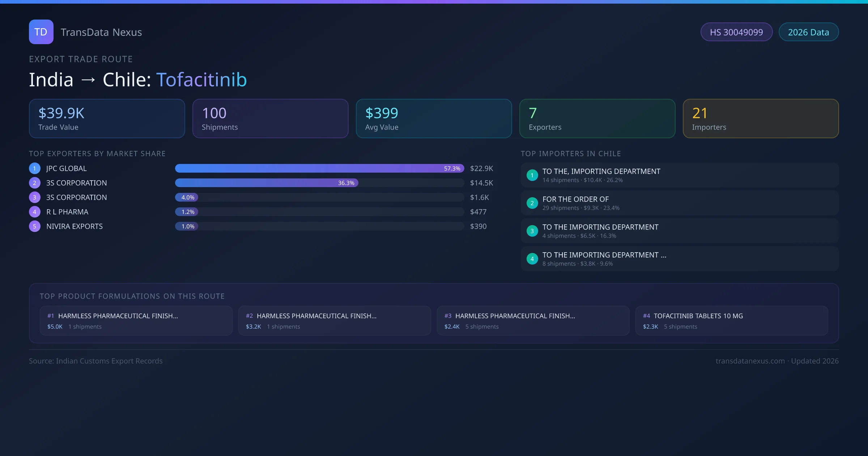
Task: Select the $39.9K Trade Value card
Action: coord(107,119)
